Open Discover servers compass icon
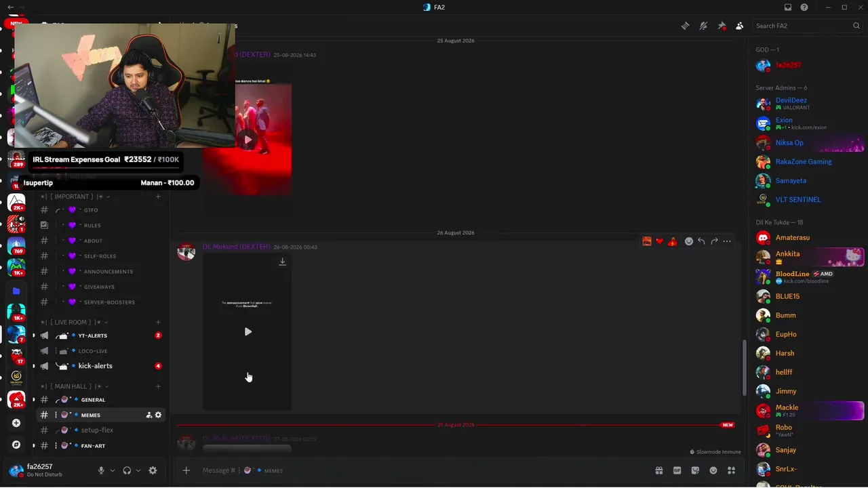 tap(16, 445)
